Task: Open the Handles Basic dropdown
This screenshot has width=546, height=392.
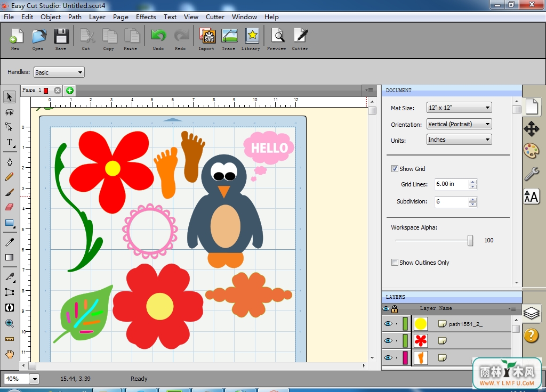Action: (x=59, y=72)
